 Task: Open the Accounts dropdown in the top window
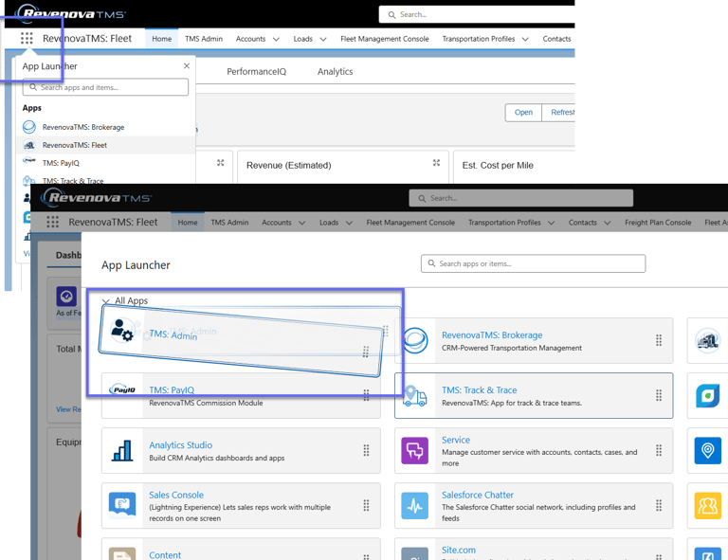point(276,39)
